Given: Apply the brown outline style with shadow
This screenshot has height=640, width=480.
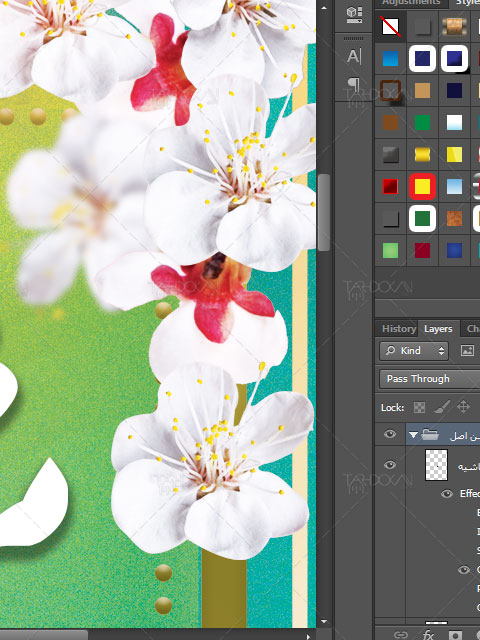Looking at the screenshot, I should 391,90.
